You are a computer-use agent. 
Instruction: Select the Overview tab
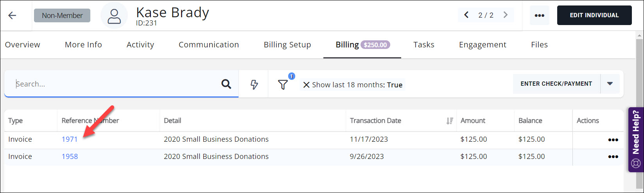pyautogui.click(x=22, y=45)
